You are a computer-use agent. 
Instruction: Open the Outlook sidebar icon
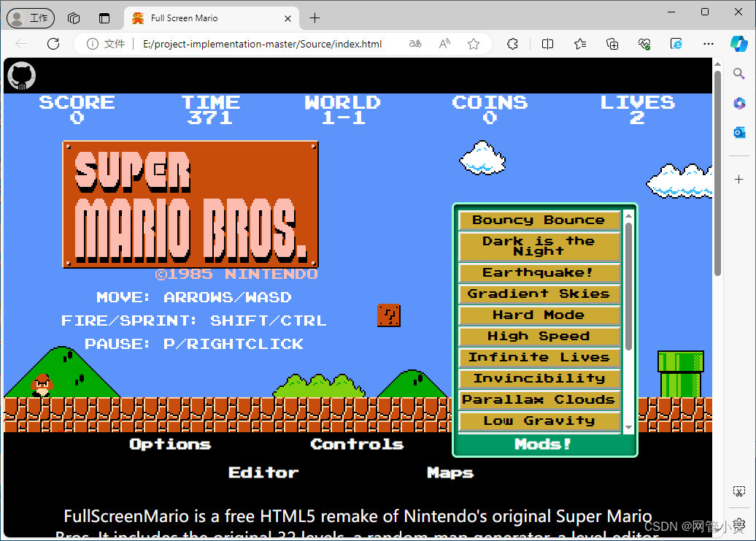pos(739,132)
